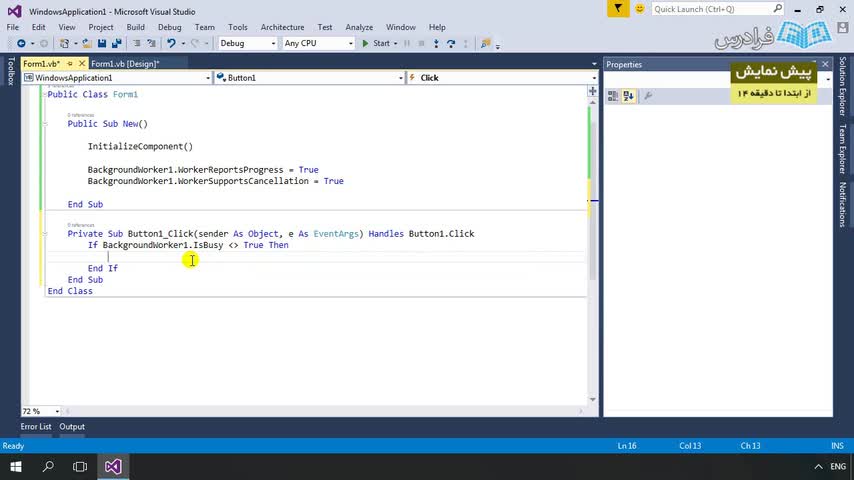Click the Alphabetical sort icon in Properties
Image resolution: width=854 pixels, height=480 pixels.
628,96
